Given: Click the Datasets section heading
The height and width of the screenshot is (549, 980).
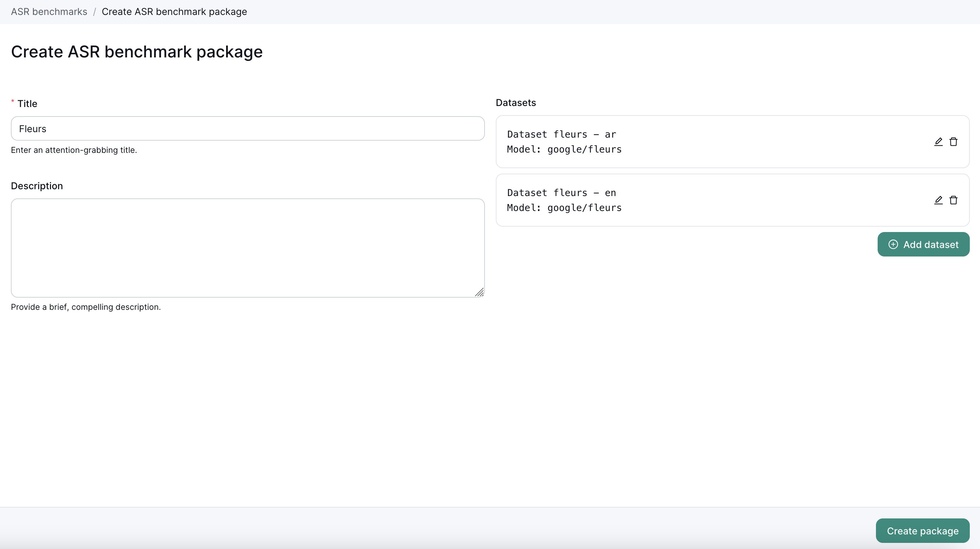Looking at the screenshot, I should 516,103.
